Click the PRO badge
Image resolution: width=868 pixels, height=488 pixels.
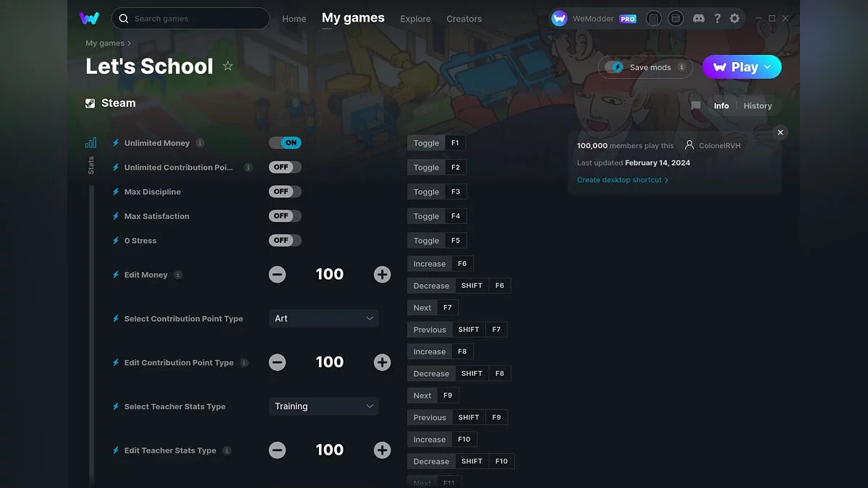point(628,19)
